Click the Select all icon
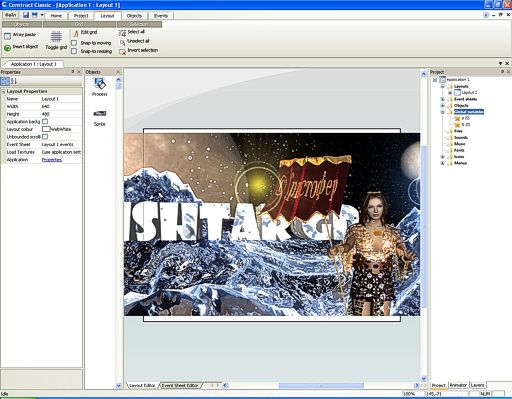Image resolution: width=512 pixels, height=399 pixels. click(x=122, y=32)
